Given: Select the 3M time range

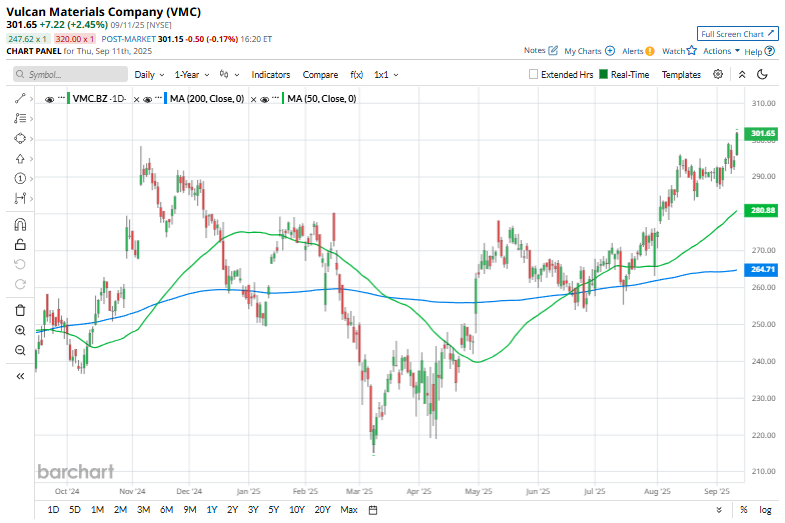Looking at the screenshot, I should tap(144, 510).
